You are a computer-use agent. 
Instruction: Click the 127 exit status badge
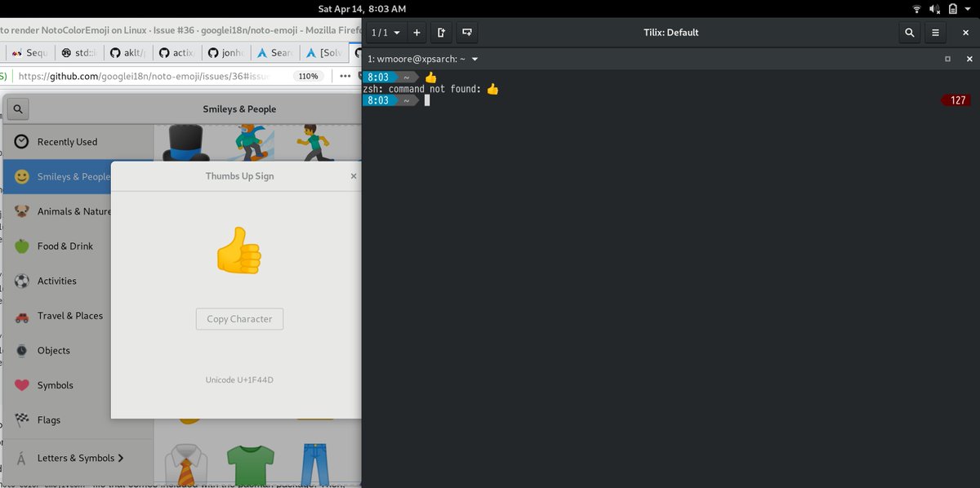tap(955, 100)
